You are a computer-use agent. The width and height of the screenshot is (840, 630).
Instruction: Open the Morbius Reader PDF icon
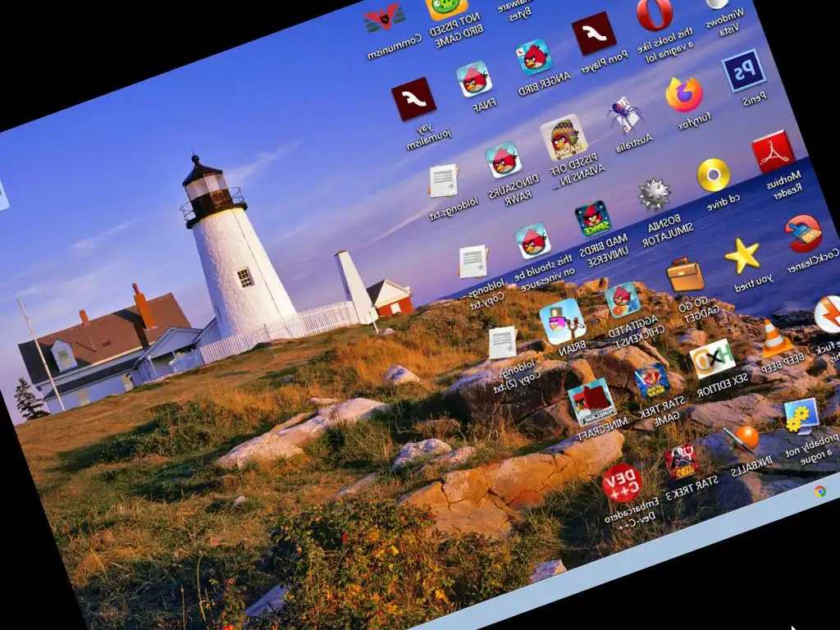[773, 152]
